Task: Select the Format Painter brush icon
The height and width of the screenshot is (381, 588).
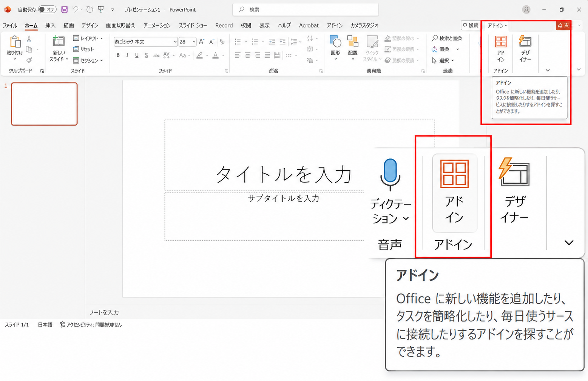Action: 29,60
